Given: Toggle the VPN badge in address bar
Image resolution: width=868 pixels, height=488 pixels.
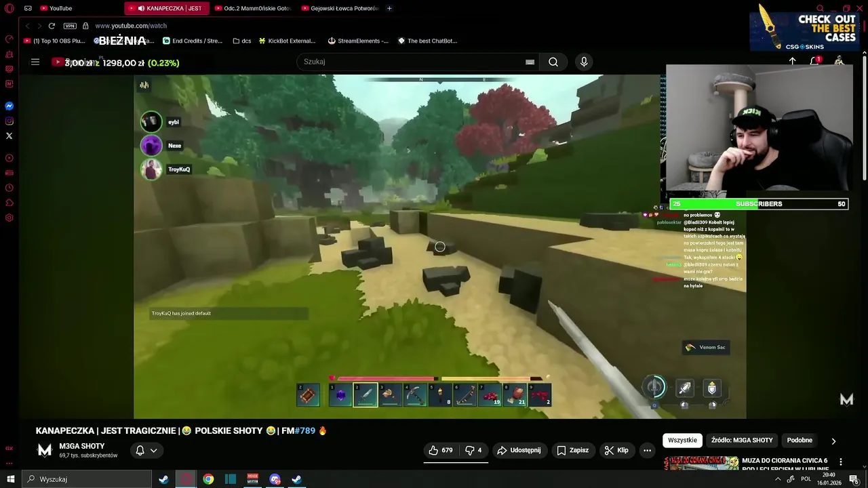Looking at the screenshot, I should [70, 26].
